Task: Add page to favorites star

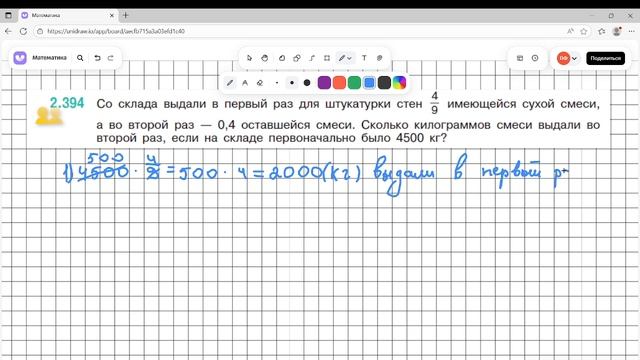Action: point(584,31)
